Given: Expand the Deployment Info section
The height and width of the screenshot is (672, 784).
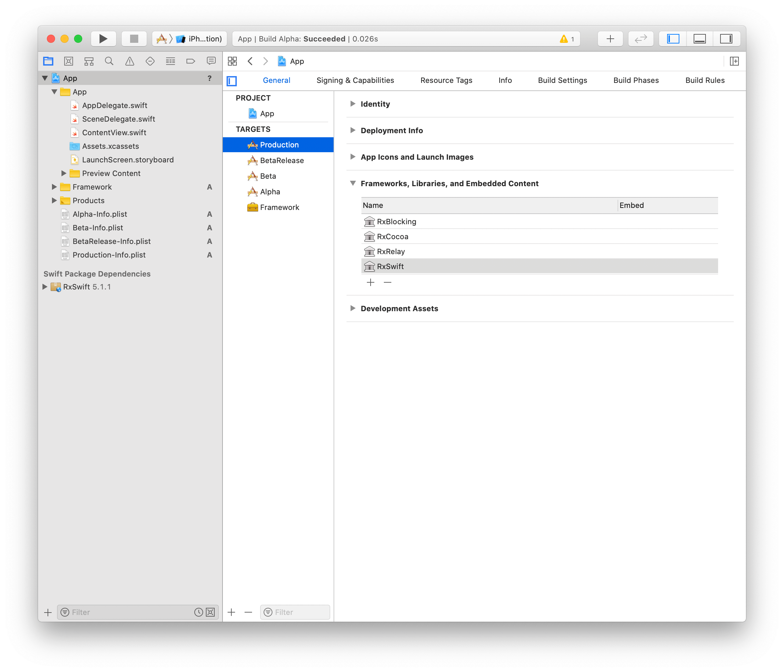Looking at the screenshot, I should [x=353, y=130].
